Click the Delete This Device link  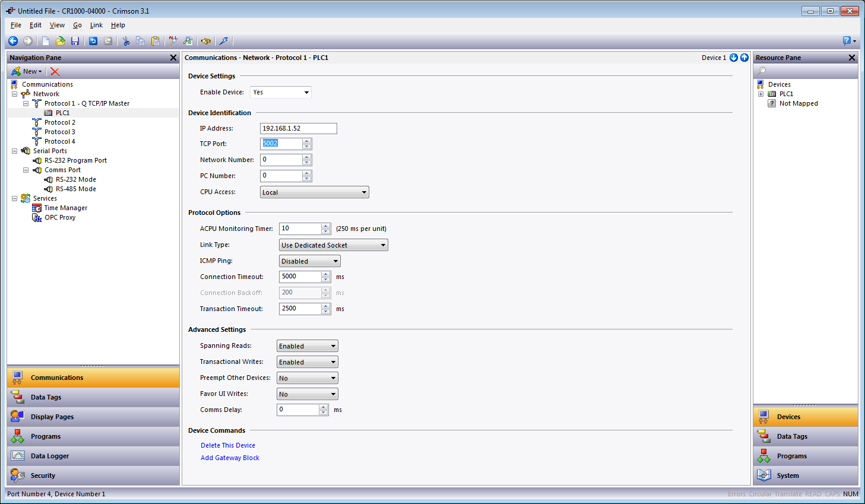pyautogui.click(x=228, y=445)
